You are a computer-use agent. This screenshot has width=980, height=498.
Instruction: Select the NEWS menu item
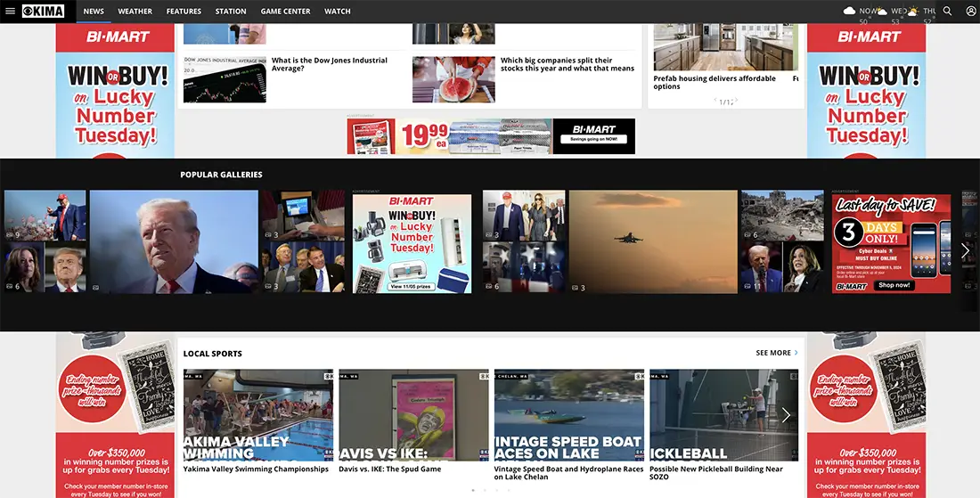pyautogui.click(x=94, y=12)
